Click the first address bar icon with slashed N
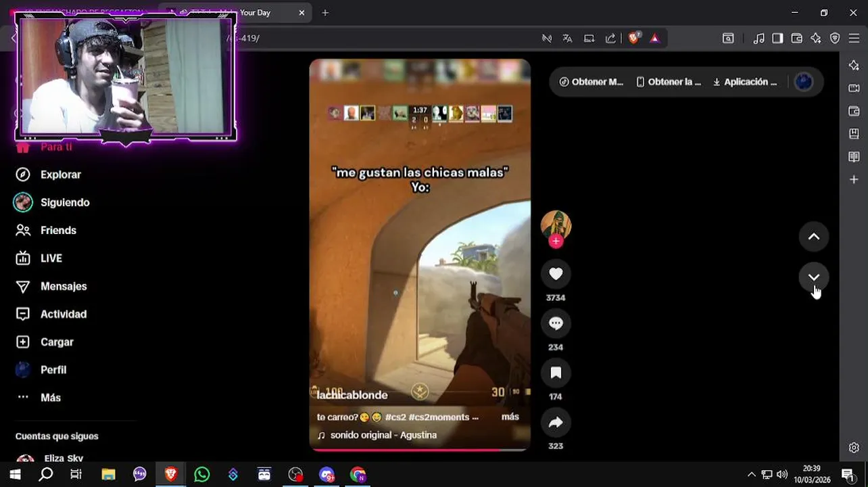Image resolution: width=868 pixels, height=487 pixels. (547, 39)
